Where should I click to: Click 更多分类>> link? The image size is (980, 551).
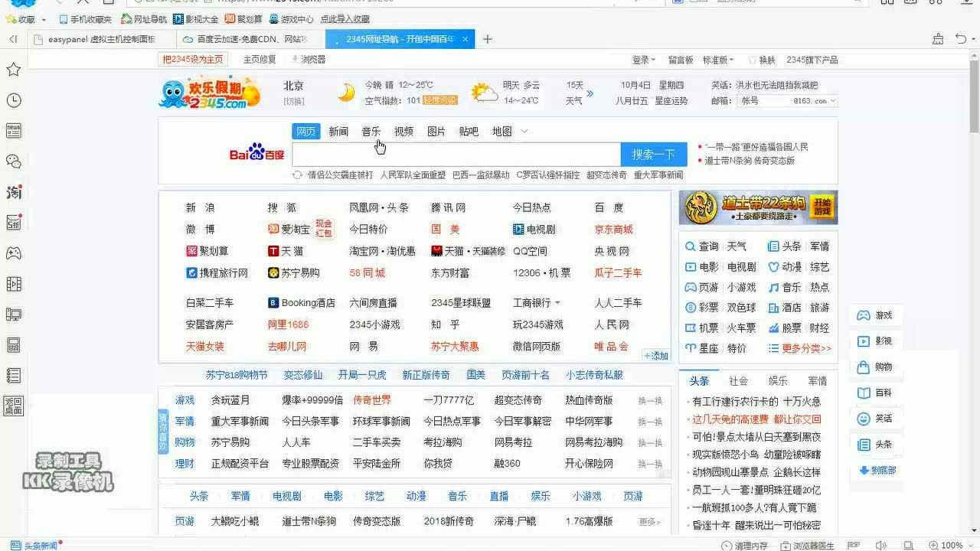(806, 348)
